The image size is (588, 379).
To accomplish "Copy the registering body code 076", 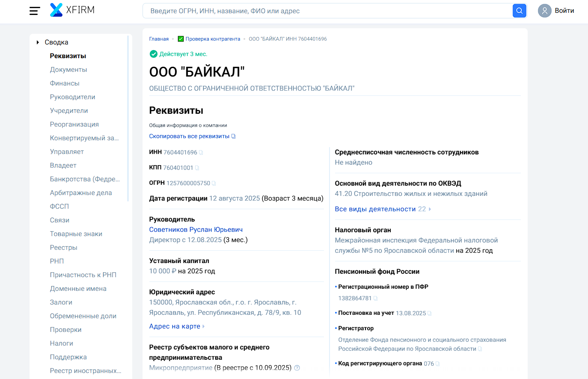I will tap(437, 364).
